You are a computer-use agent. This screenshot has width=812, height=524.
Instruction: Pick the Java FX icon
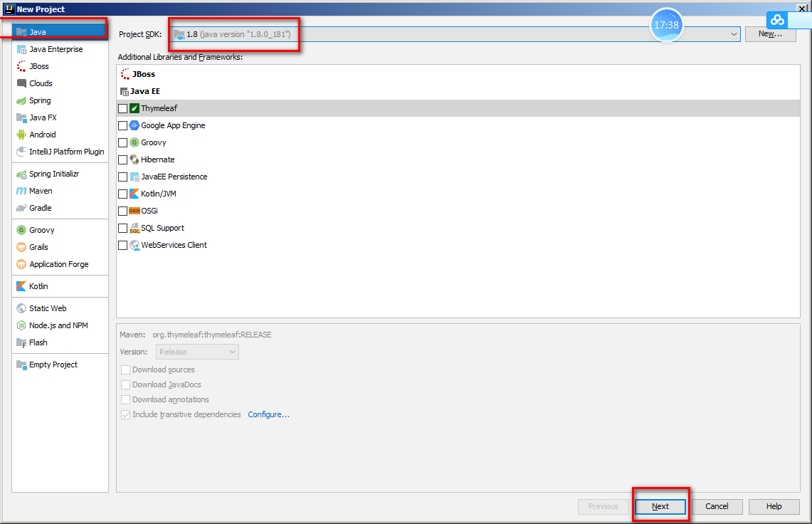pyautogui.click(x=21, y=117)
